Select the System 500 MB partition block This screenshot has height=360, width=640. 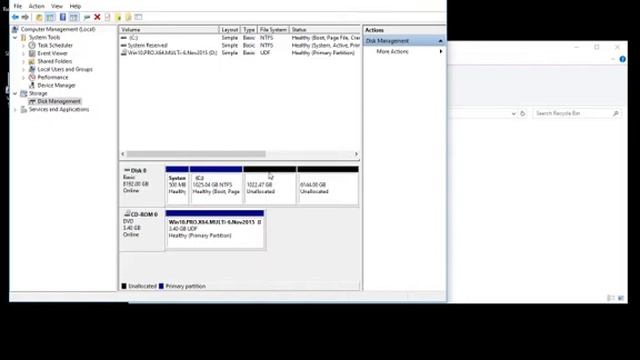177,185
